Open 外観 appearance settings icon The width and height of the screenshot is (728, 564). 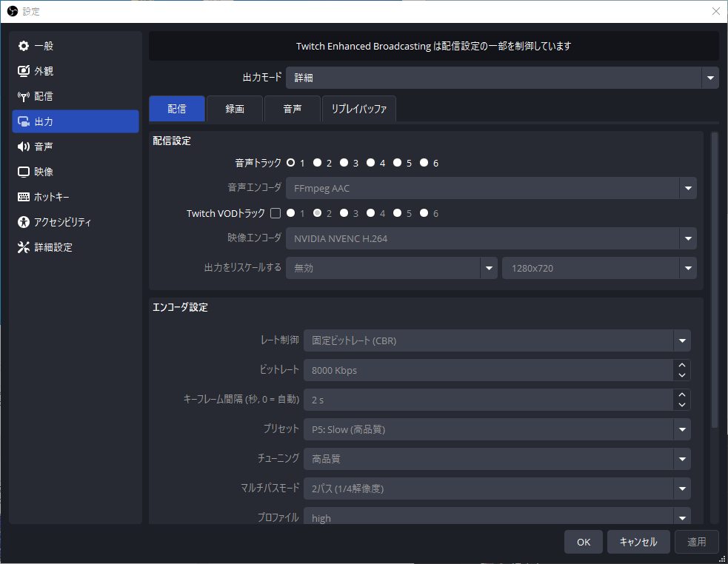pyautogui.click(x=24, y=72)
